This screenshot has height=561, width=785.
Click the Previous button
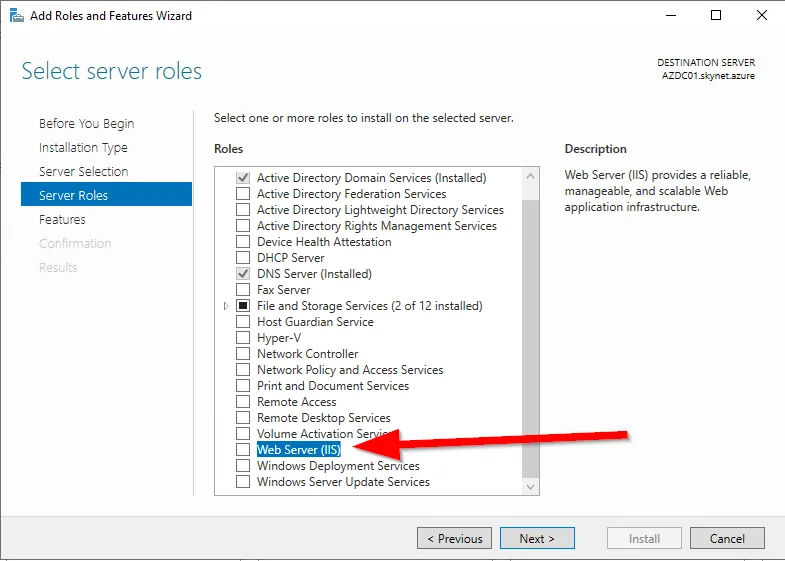455,538
